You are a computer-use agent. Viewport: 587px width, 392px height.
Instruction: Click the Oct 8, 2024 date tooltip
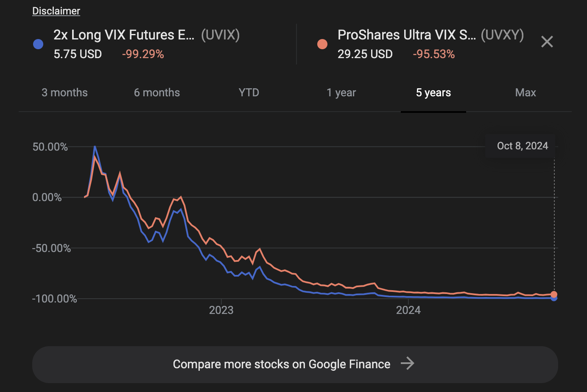[x=522, y=146]
